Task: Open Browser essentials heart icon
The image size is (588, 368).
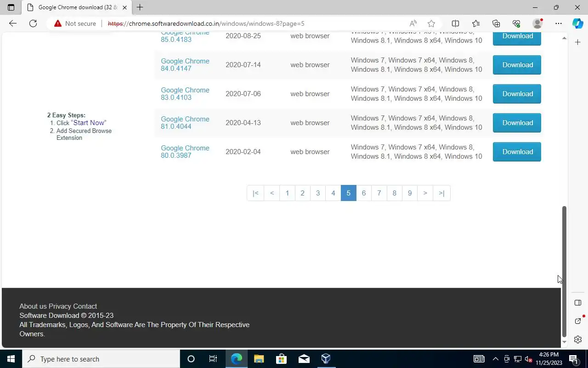Action: tap(516, 23)
